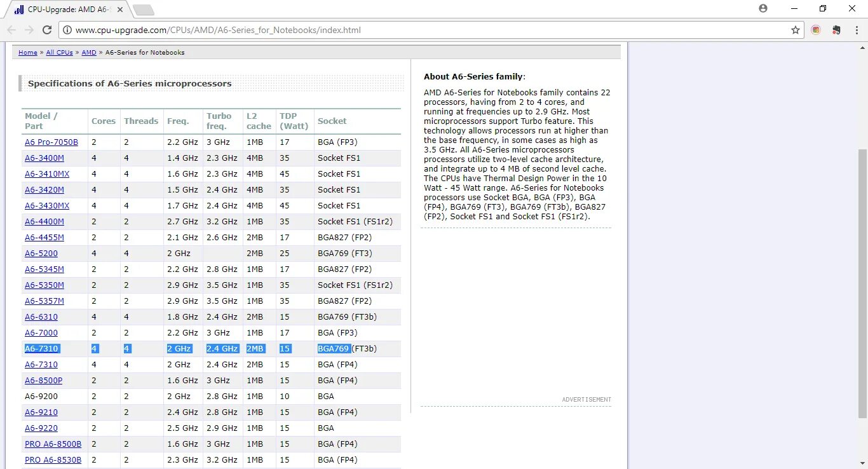Image resolution: width=868 pixels, height=469 pixels.
Task: Open the A6-7000 link
Action: pyautogui.click(x=41, y=332)
